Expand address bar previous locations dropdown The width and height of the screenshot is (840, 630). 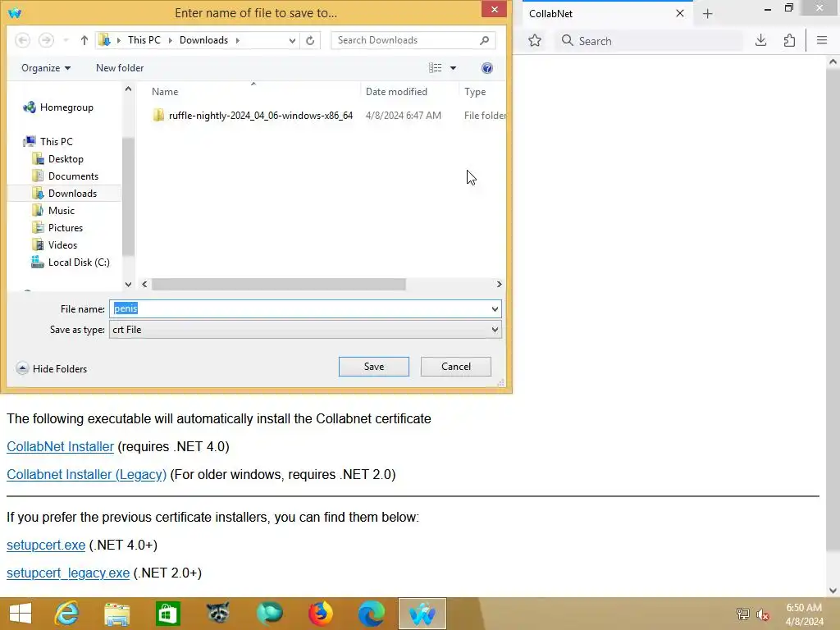[x=292, y=40]
